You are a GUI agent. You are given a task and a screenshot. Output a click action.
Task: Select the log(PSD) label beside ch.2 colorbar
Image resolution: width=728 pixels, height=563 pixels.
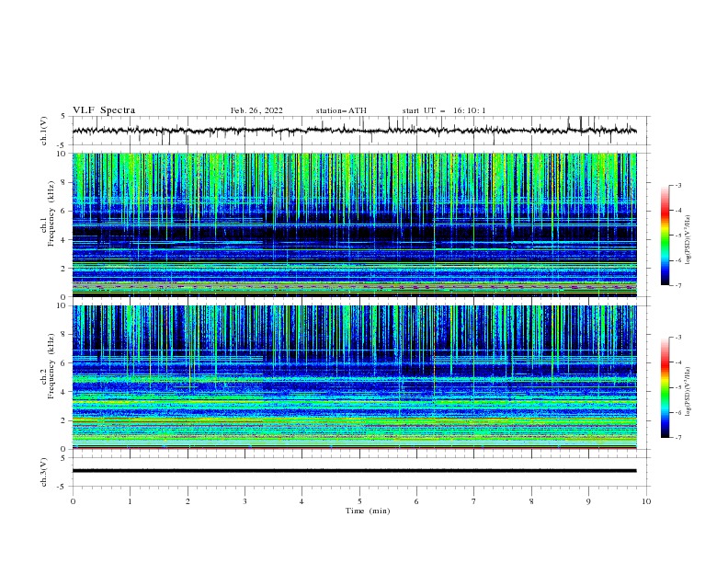pyautogui.click(x=688, y=391)
